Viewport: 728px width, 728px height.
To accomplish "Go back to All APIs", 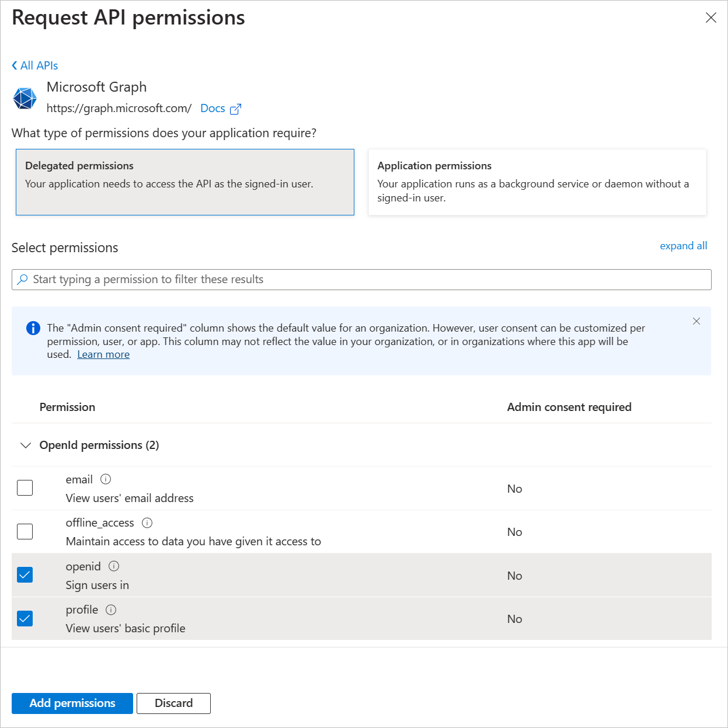I will 35,65.
